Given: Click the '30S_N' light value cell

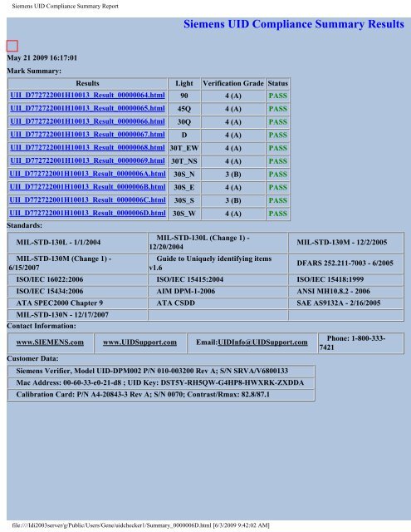Looking at the screenshot, I should (x=184, y=175).
